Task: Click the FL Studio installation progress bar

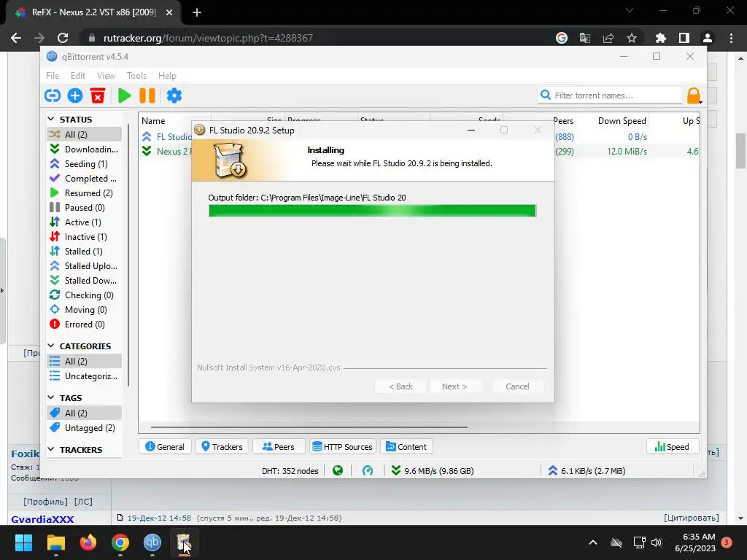Action: pyautogui.click(x=372, y=211)
